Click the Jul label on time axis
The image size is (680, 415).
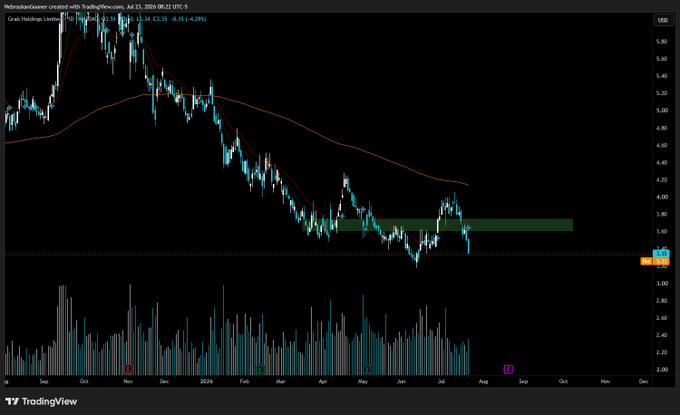tap(441, 382)
